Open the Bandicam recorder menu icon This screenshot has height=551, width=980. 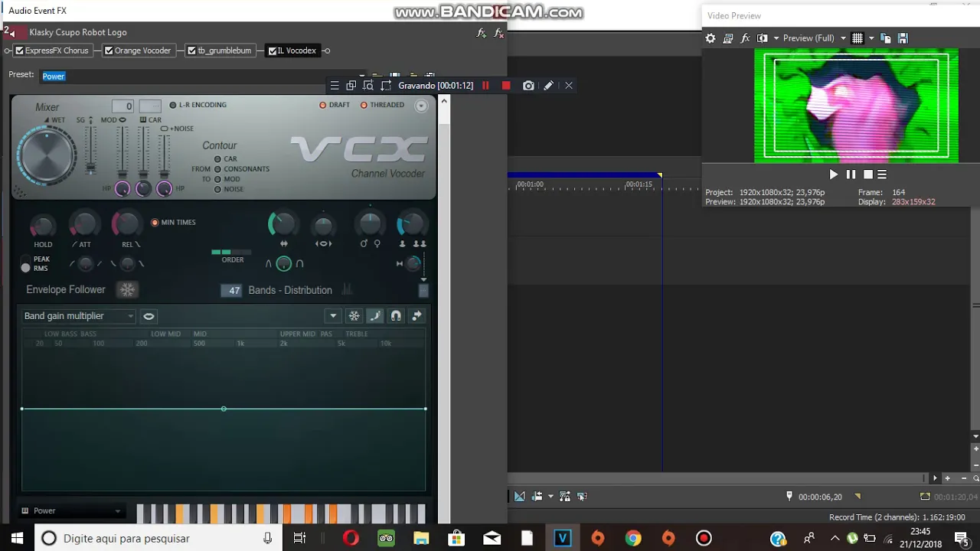point(335,86)
